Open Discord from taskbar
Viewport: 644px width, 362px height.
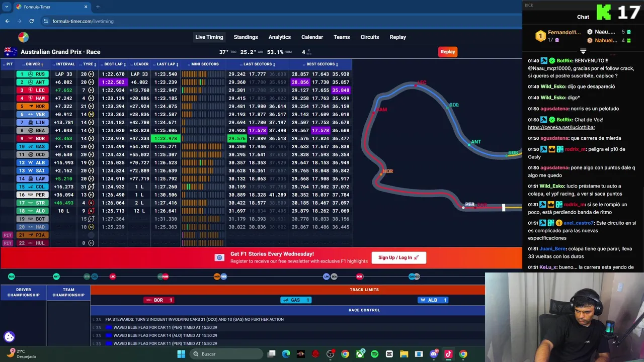point(434,354)
